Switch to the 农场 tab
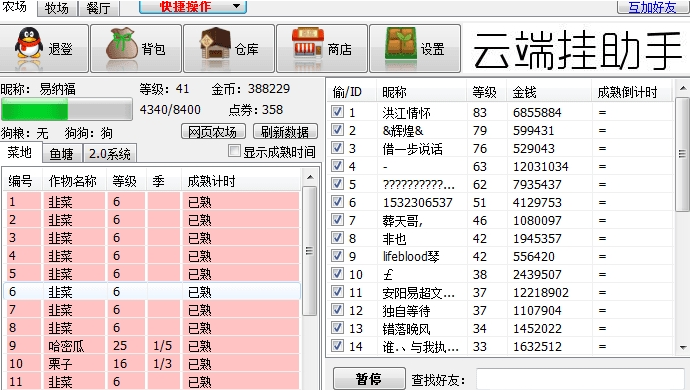 coord(15,7)
